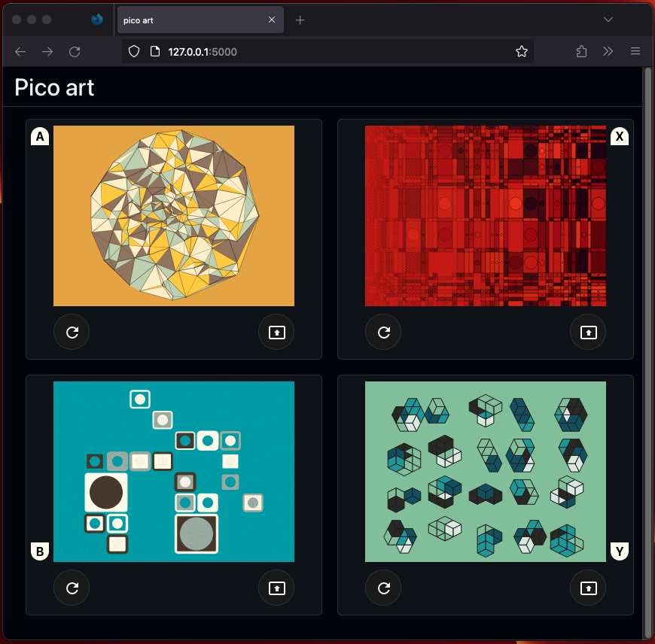
Task: Regenerate the triangle circle artwork A
Action: click(72, 332)
